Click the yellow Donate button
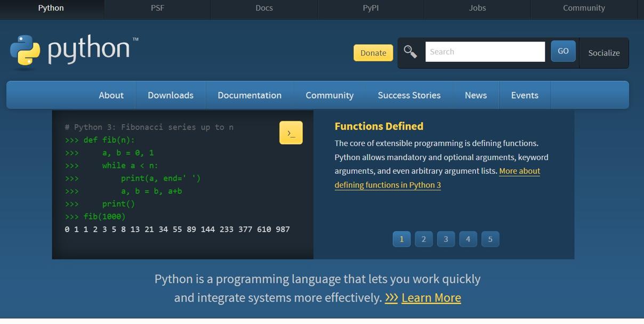 tap(373, 53)
